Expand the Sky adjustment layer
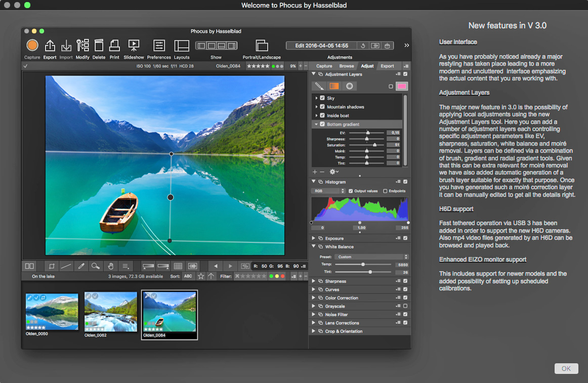588x383 pixels. 316,98
